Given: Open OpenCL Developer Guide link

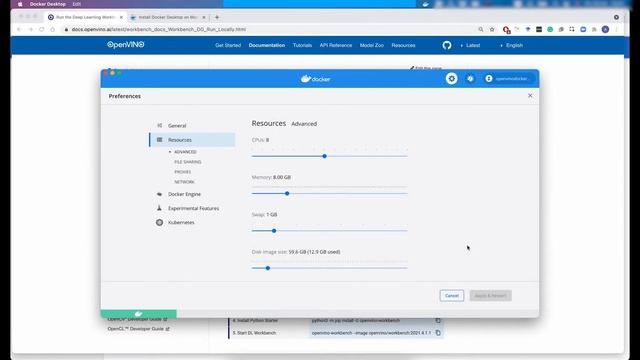Looking at the screenshot, I should [x=138, y=329].
